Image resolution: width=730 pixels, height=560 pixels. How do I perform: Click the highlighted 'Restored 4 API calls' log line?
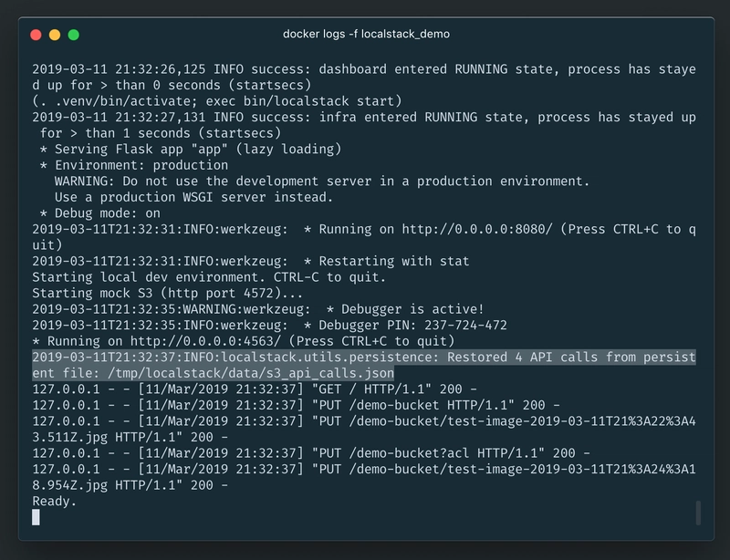pos(364,365)
